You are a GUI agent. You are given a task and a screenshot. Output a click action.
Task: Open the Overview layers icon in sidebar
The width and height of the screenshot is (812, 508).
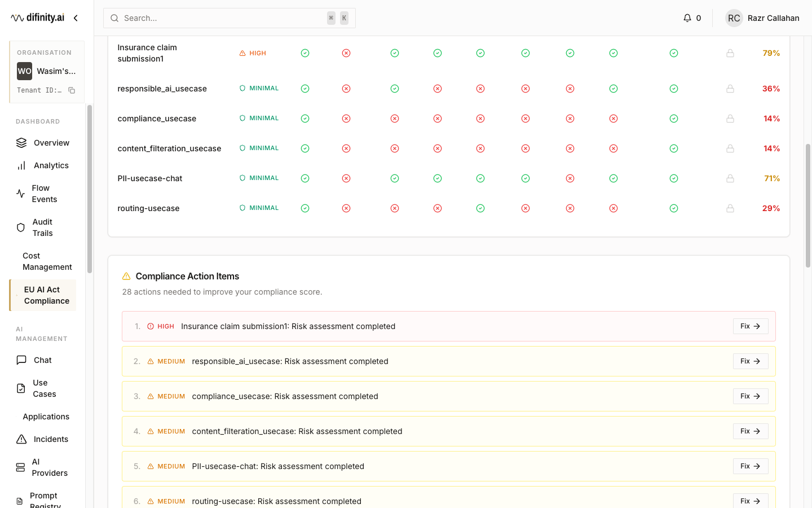pos(21,143)
